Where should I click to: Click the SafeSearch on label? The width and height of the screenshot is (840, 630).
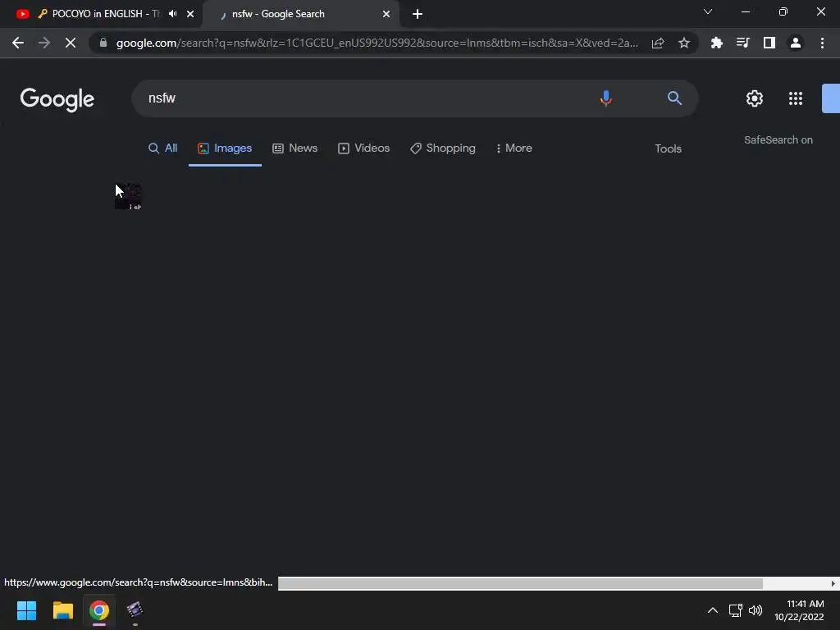(778, 139)
